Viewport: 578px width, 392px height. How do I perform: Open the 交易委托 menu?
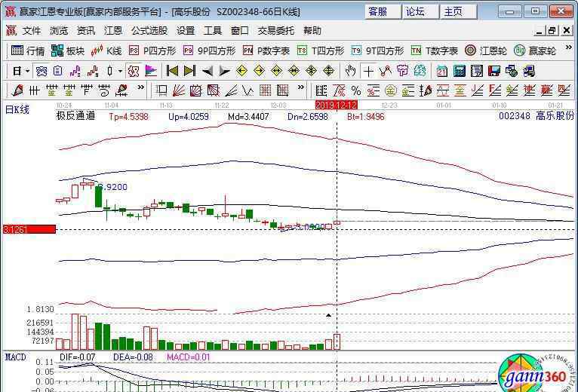pos(275,31)
